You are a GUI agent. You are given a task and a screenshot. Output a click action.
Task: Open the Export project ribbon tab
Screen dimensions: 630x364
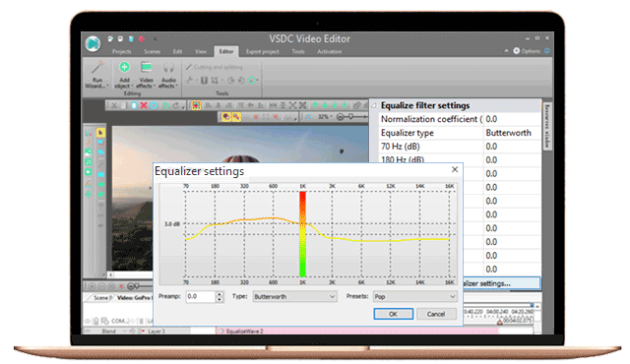point(263,51)
